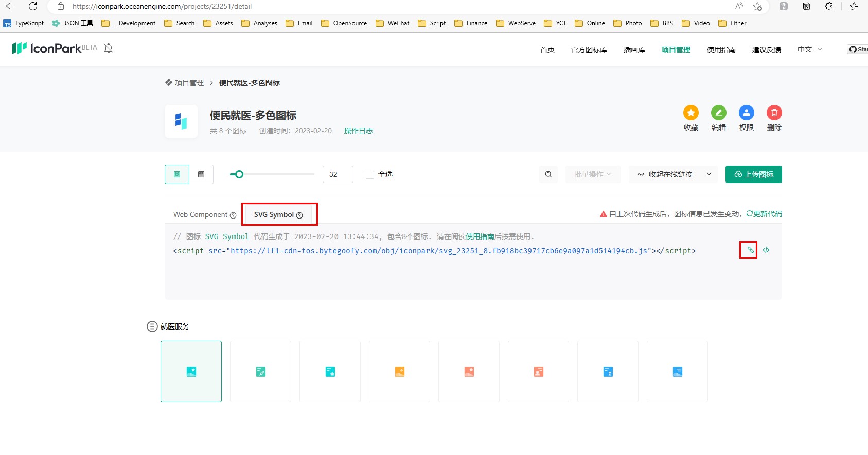Image resolution: width=868 pixels, height=455 pixels.
Task: Select the cyan pentagon document icon card
Action: tap(330, 371)
